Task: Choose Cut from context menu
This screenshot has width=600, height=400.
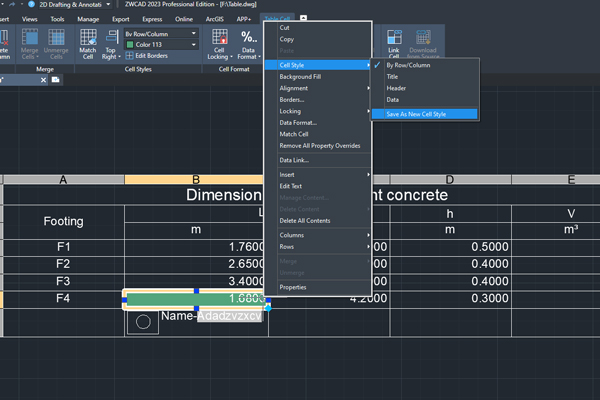Action: tap(318, 28)
